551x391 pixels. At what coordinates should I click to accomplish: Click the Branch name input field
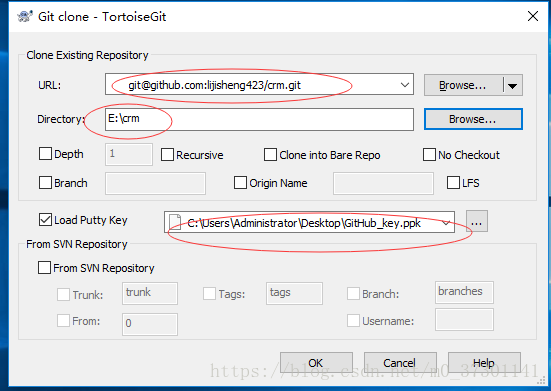(155, 183)
